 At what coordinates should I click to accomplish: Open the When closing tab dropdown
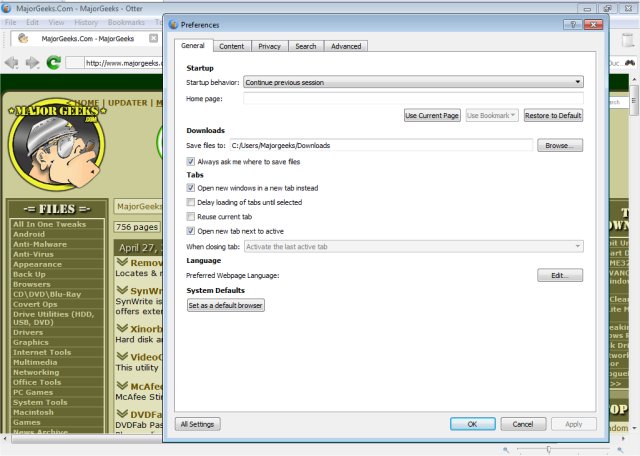(413, 246)
